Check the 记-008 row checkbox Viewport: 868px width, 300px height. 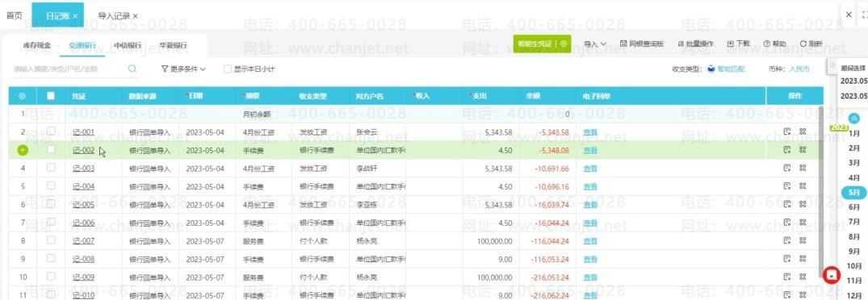point(51,259)
